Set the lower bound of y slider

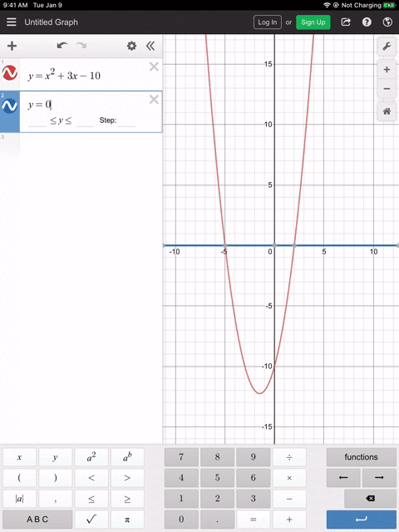pos(37,121)
